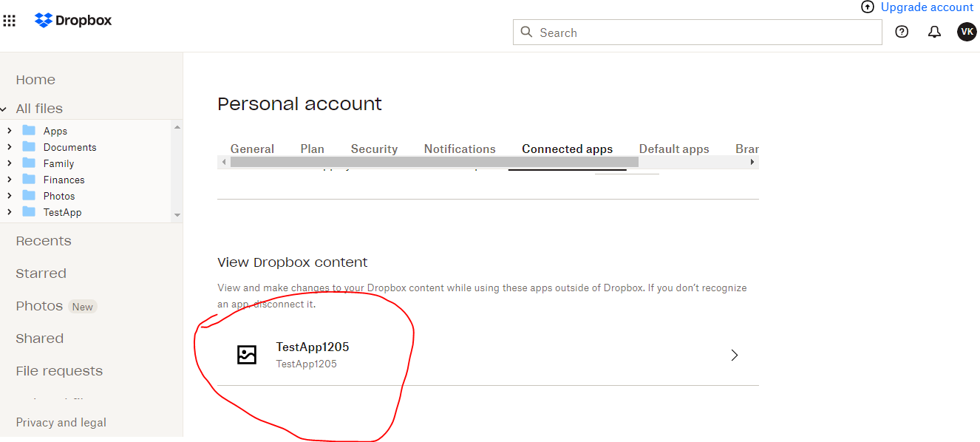Viewport: 980px width, 442px height.
Task: Click the Personal account heading
Action: tap(299, 104)
